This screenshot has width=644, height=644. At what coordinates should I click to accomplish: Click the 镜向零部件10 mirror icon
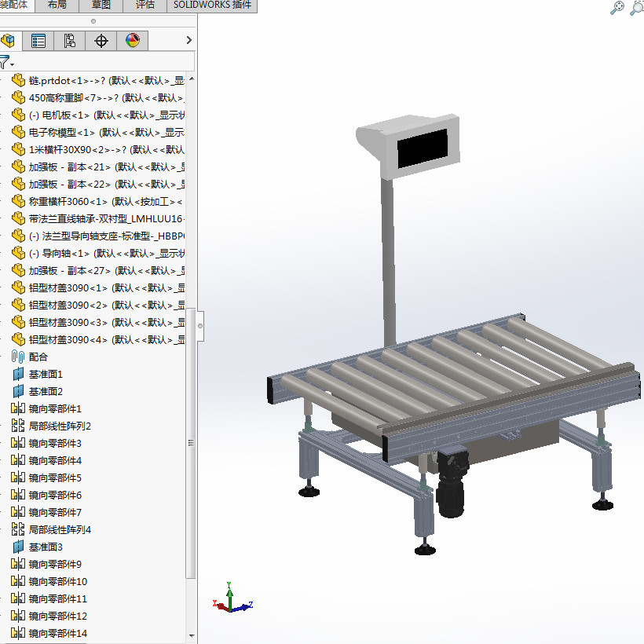pyautogui.click(x=18, y=581)
